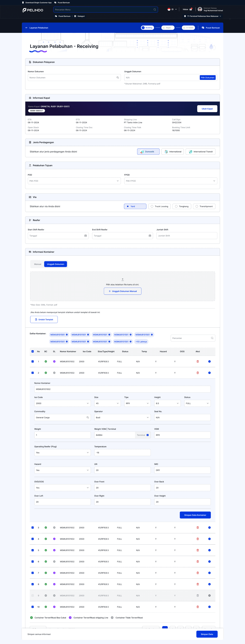Image resolution: width=245 pixels, height=644 pixels.
Task: Open the Tipe RFR dropdown
Action: (x=137, y=403)
